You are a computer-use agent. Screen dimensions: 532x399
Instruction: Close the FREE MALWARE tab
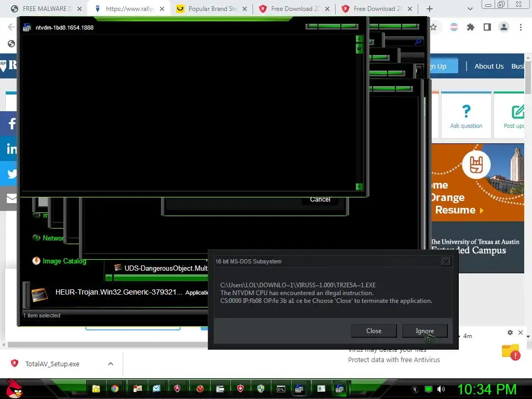pos(79,9)
